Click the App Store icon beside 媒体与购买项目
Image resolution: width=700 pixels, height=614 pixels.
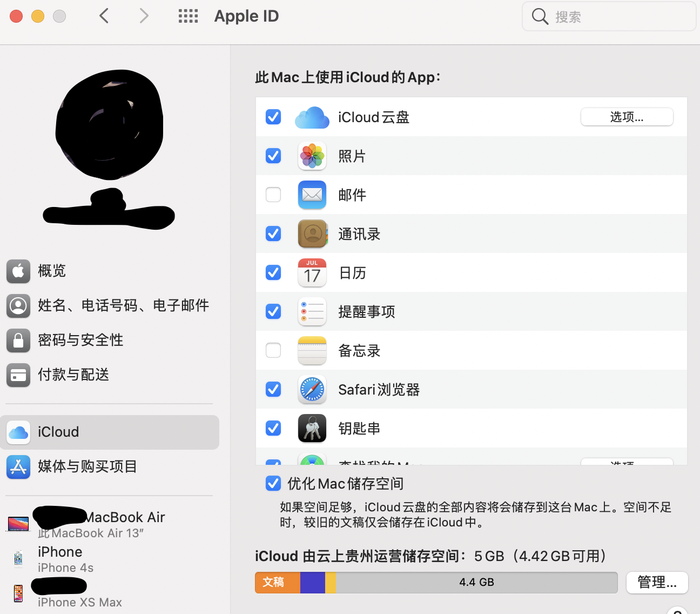(18, 467)
